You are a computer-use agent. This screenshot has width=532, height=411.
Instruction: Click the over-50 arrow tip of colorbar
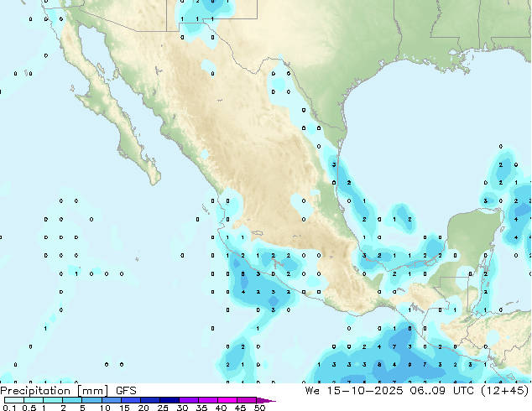coord(266,400)
